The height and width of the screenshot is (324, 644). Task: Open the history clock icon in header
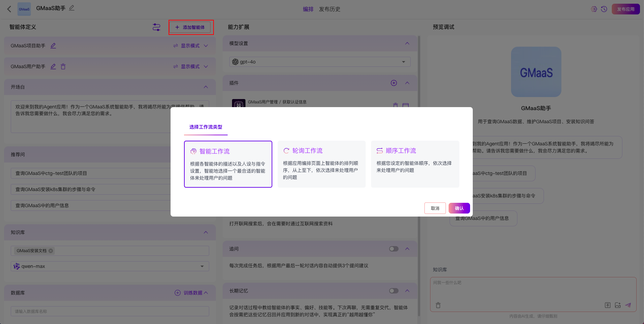click(604, 9)
